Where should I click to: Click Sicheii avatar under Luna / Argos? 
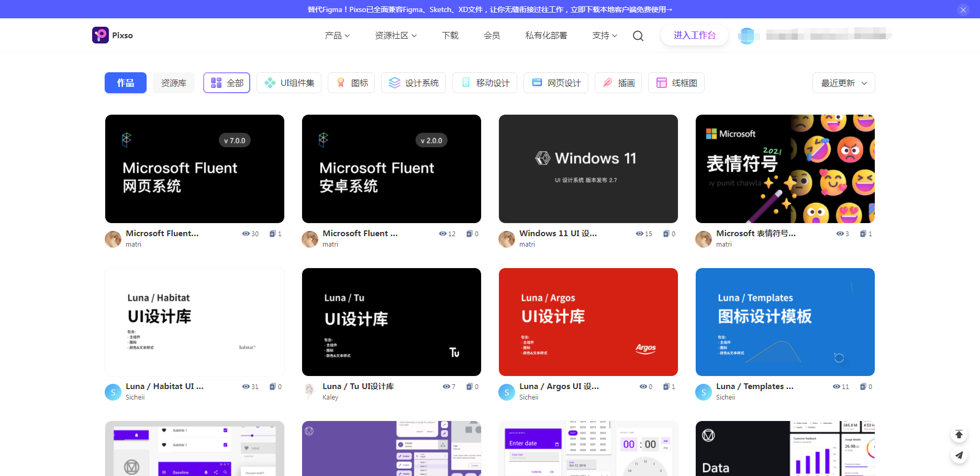tap(507, 392)
